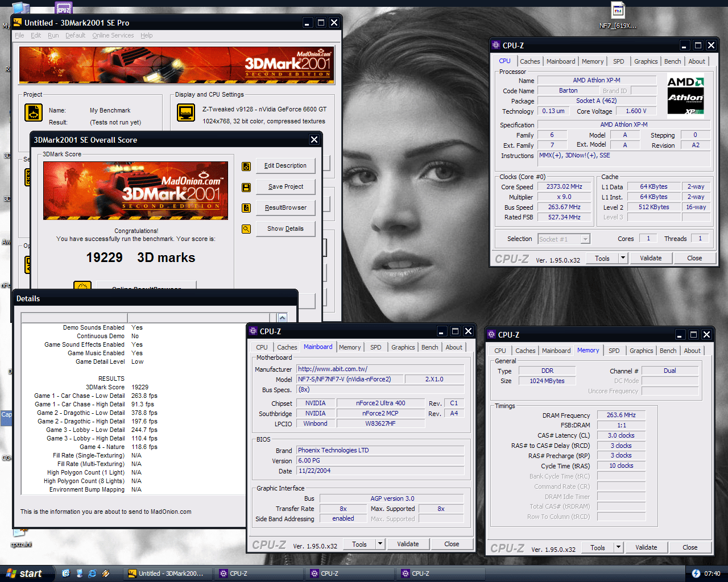The width and height of the screenshot is (728, 582).
Task: Click the Display and CPU Settings monitor icon
Action: 187,113
